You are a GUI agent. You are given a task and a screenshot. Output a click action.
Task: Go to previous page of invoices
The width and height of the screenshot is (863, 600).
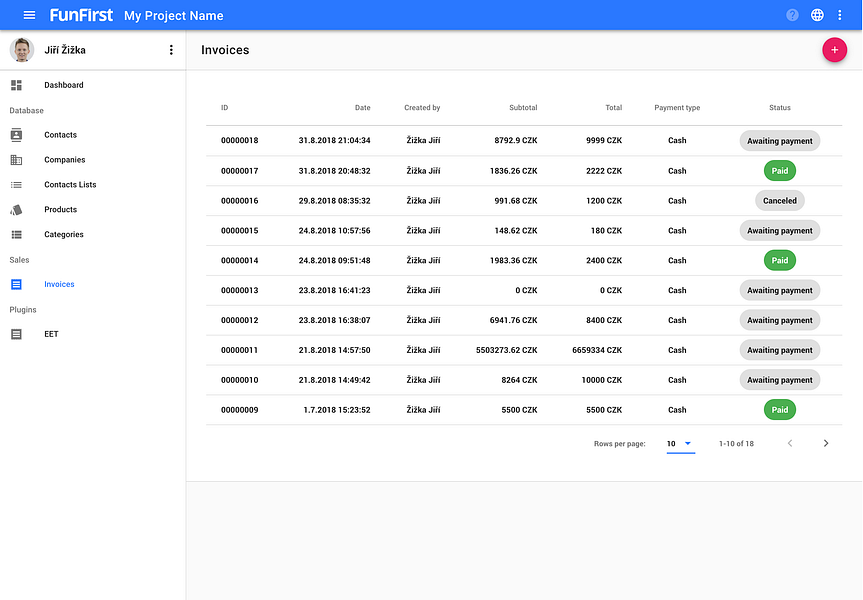click(790, 443)
